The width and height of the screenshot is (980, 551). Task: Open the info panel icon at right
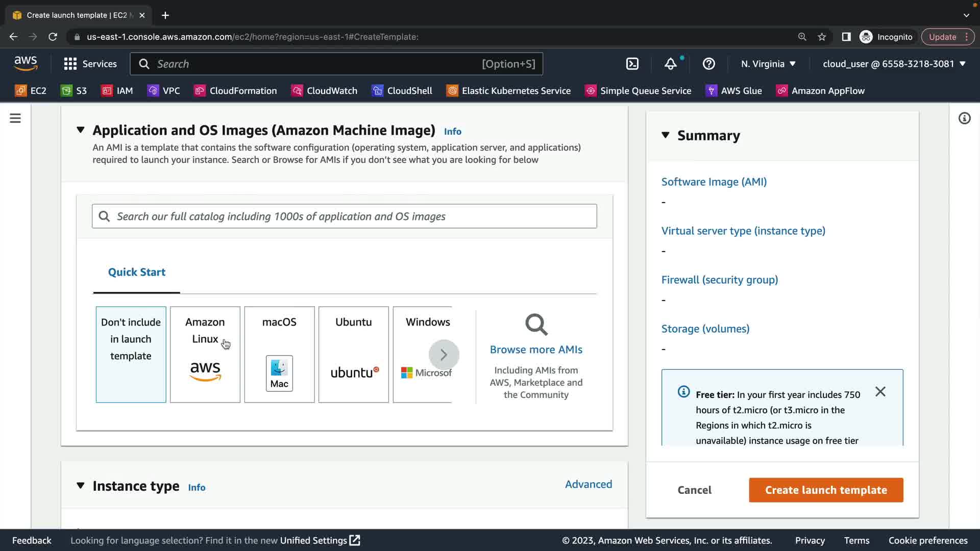coord(964,118)
